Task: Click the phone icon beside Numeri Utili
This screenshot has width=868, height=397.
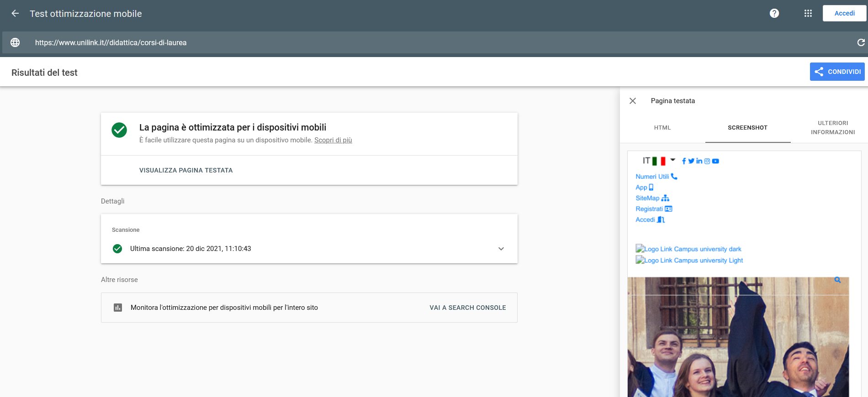Action: click(x=674, y=177)
